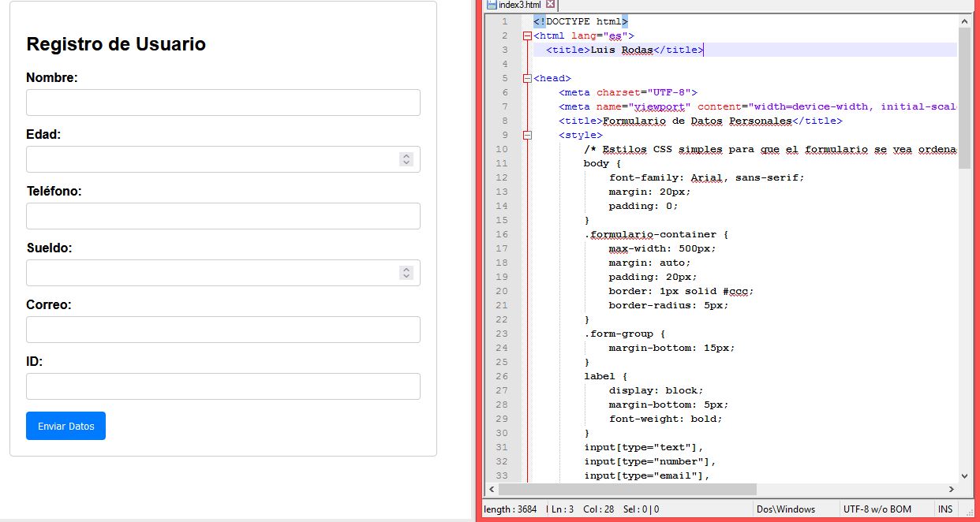Close the index3.html tab with the X icon

click(551, 5)
